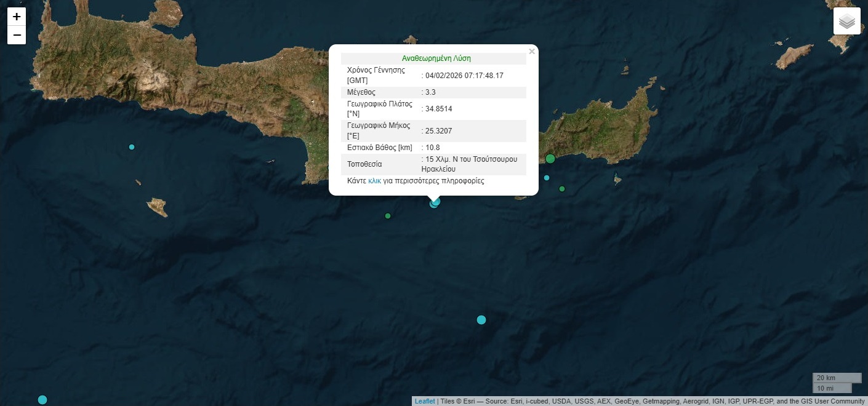Click the 10 mi scale bar
868x406 pixels.
[x=832, y=388]
